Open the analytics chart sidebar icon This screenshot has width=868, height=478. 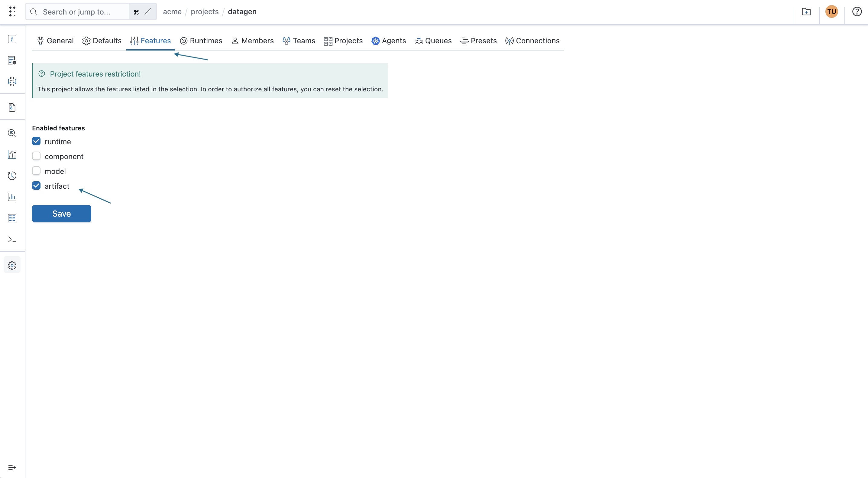12,155
